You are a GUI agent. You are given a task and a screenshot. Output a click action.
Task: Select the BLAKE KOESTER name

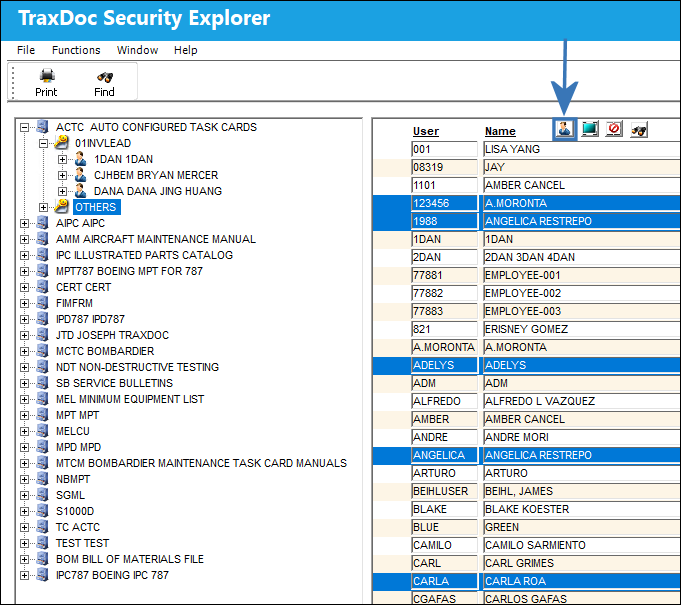[x=582, y=509]
